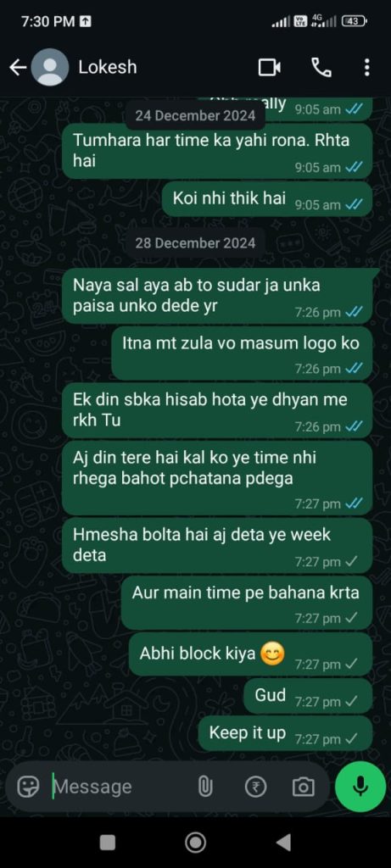Tap the Android recent apps square
The width and height of the screenshot is (391, 868).
pos(108,843)
